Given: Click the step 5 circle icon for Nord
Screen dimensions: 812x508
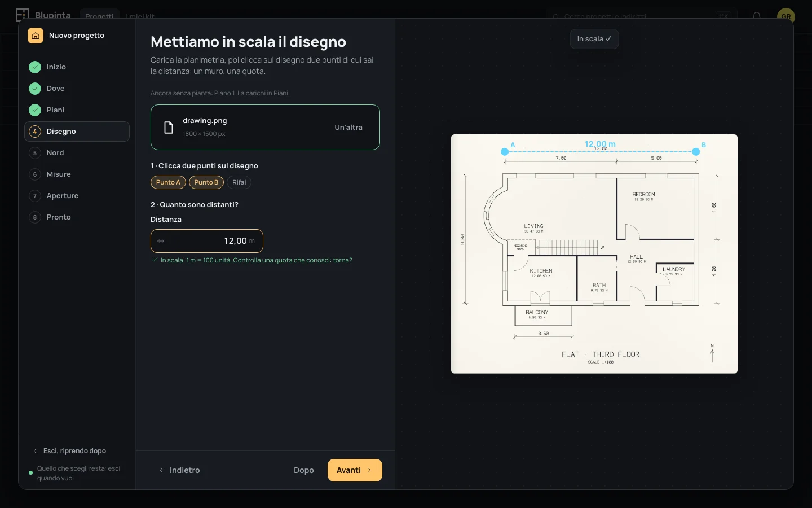Looking at the screenshot, I should (x=35, y=153).
